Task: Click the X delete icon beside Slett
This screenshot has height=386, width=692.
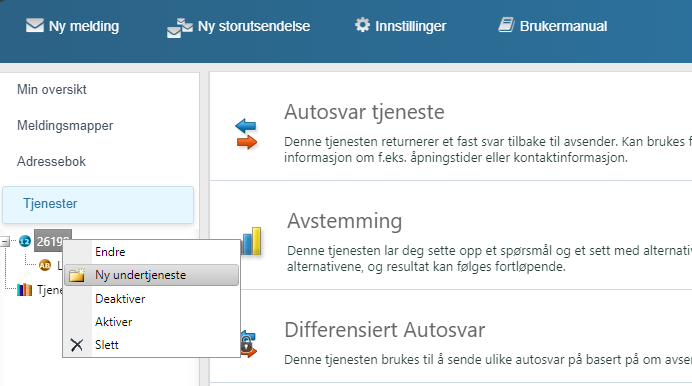Action: pyautogui.click(x=77, y=345)
